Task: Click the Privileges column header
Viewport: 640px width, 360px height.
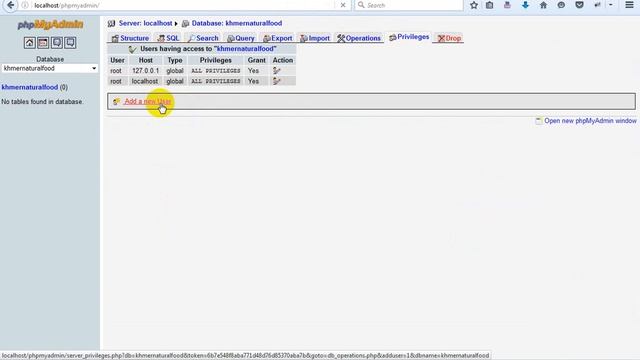Action: (x=216, y=60)
